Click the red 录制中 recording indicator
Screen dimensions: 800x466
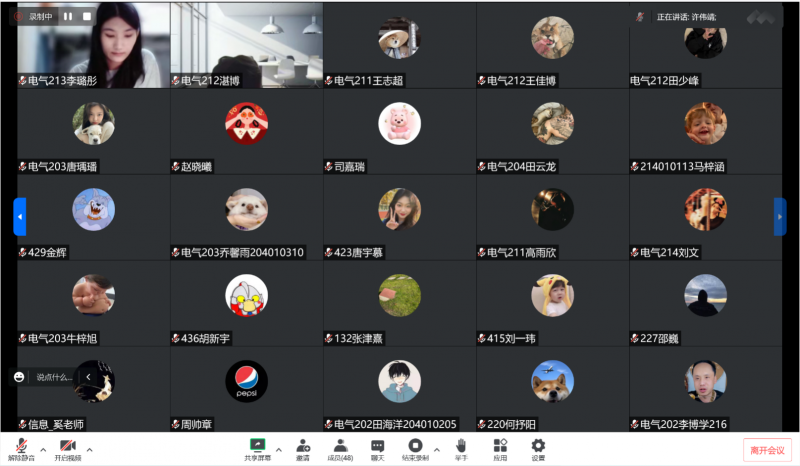[x=18, y=16]
